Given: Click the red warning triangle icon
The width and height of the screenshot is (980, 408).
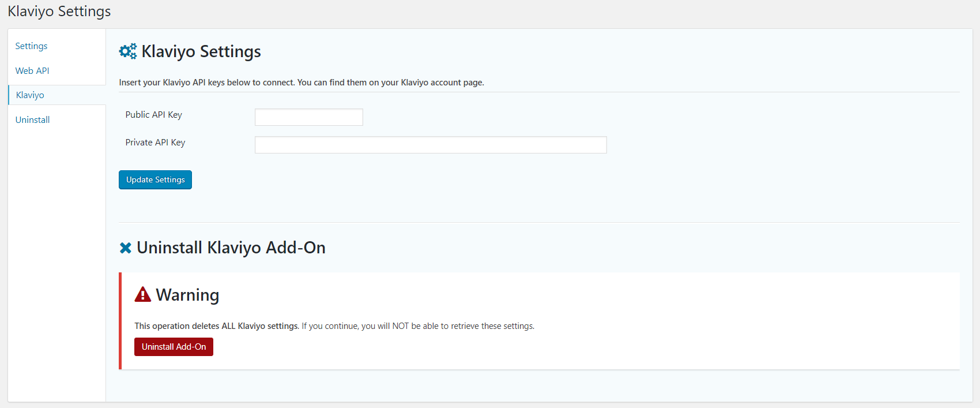Looking at the screenshot, I should (142, 295).
